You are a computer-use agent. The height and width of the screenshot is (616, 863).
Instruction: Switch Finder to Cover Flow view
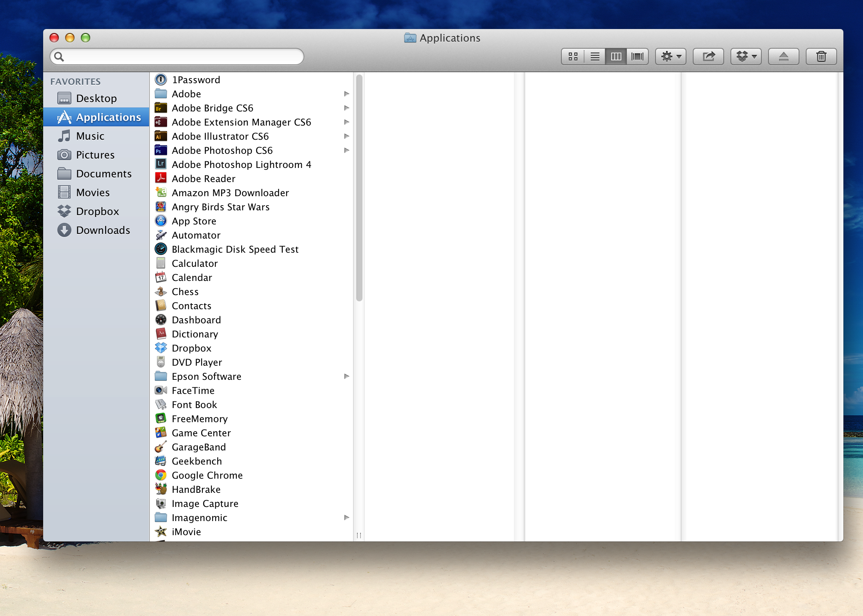click(637, 56)
